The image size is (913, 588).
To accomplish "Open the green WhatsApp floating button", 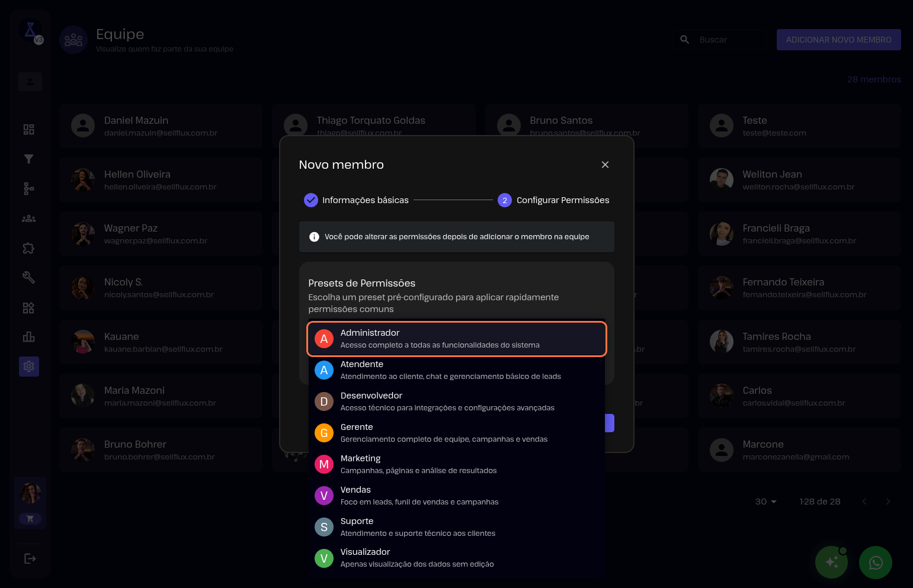I will click(x=875, y=563).
